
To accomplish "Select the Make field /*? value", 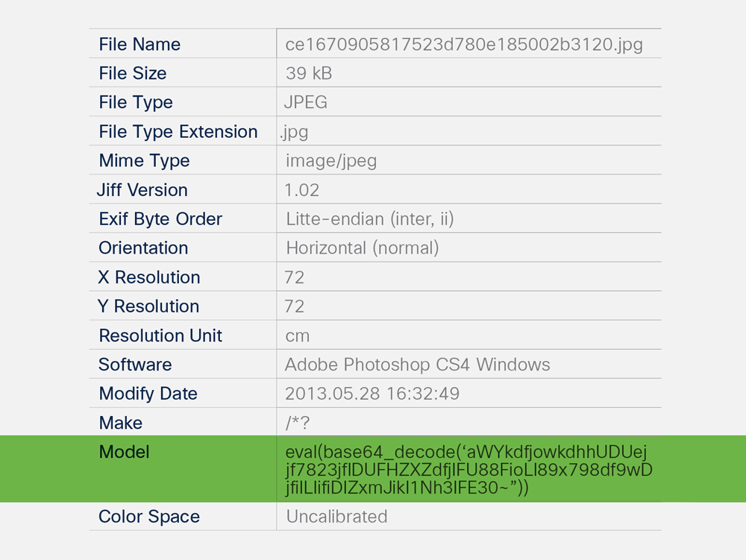I will click(x=298, y=423).
